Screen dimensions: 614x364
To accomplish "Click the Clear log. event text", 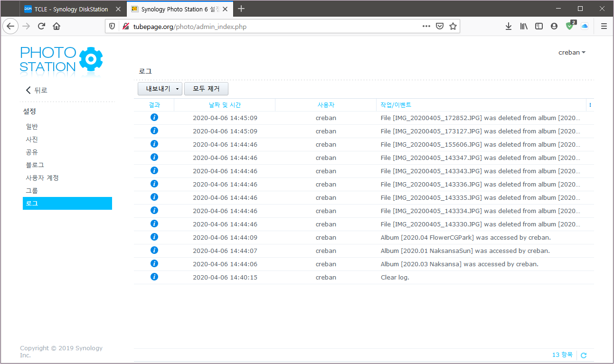I will click(395, 277).
